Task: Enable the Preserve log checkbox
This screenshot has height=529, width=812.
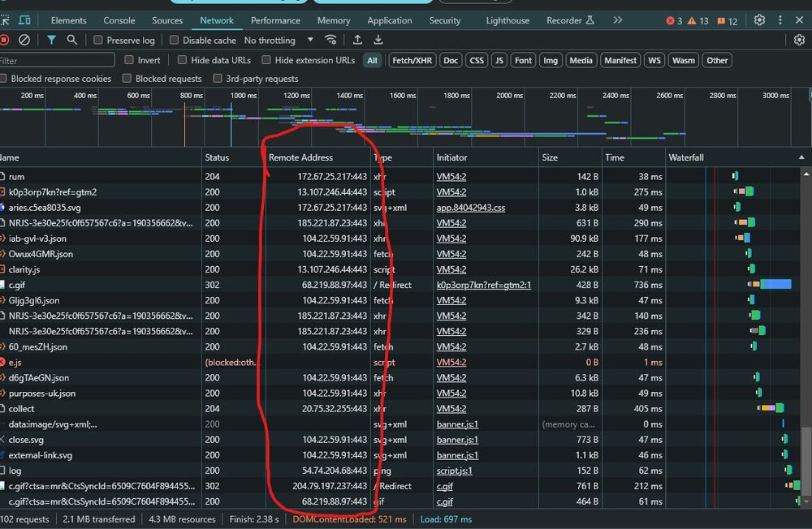Action: [98, 41]
